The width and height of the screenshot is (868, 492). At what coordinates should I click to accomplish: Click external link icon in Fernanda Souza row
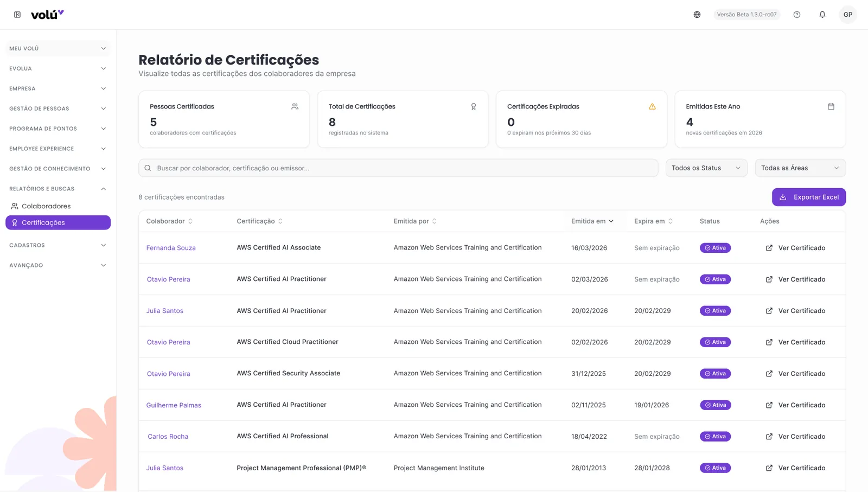pos(769,248)
